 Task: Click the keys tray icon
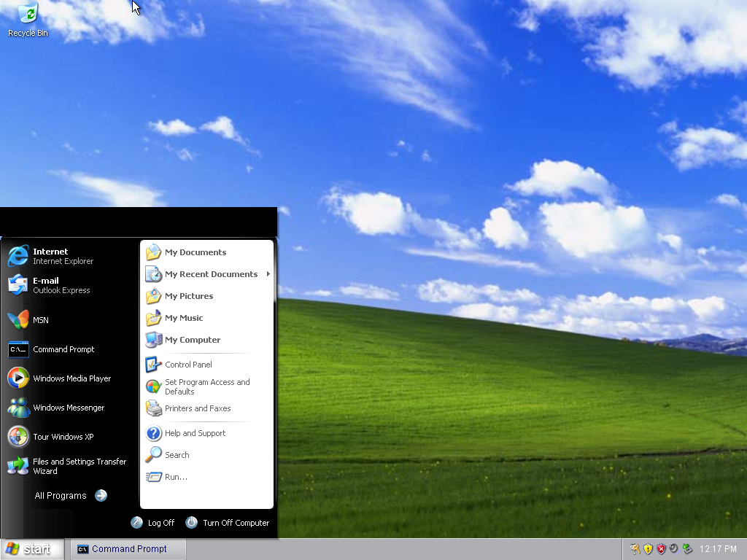[x=635, y=549]
